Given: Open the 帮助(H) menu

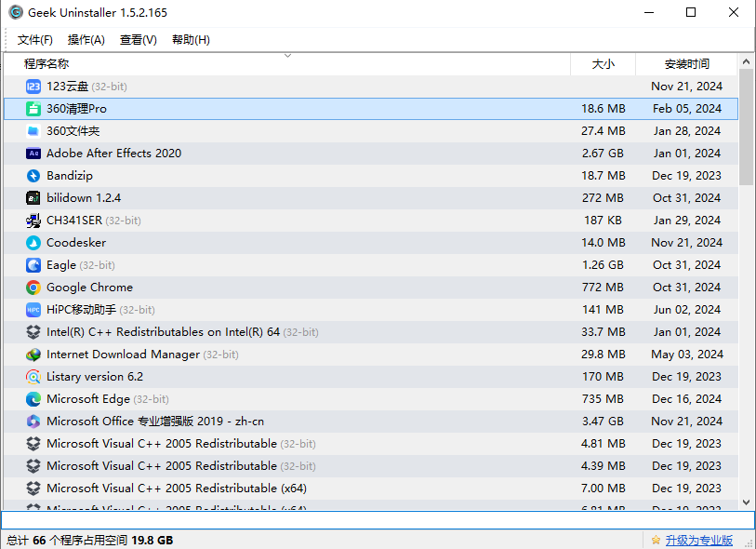Looking at the screenshot, I should pos(191,40).
